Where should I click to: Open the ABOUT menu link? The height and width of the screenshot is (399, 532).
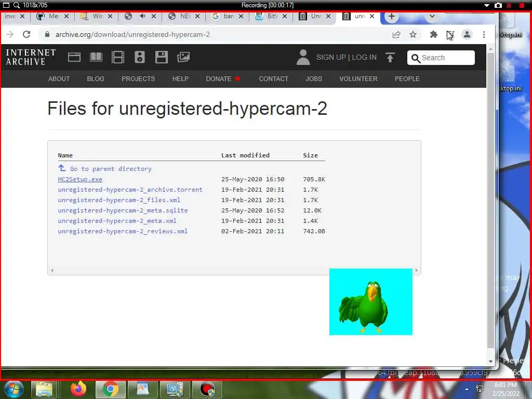coord(59,79)
